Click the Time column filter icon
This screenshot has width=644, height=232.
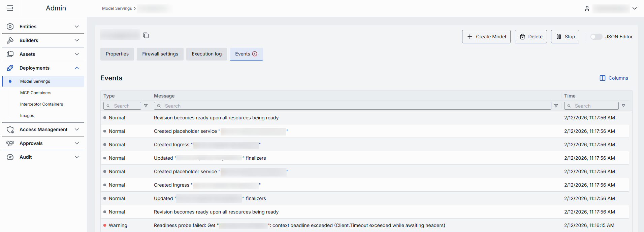(x=623, y=106)
